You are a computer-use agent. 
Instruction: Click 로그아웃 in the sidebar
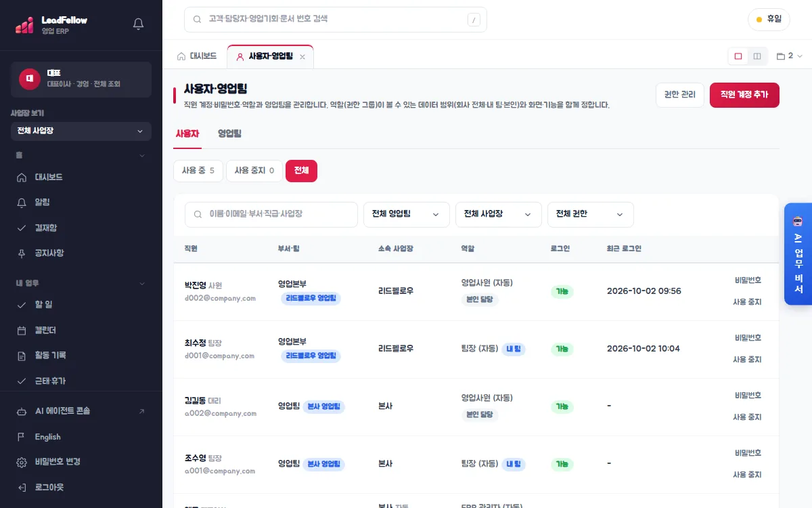pyautogui.click(x=81, y=488)
